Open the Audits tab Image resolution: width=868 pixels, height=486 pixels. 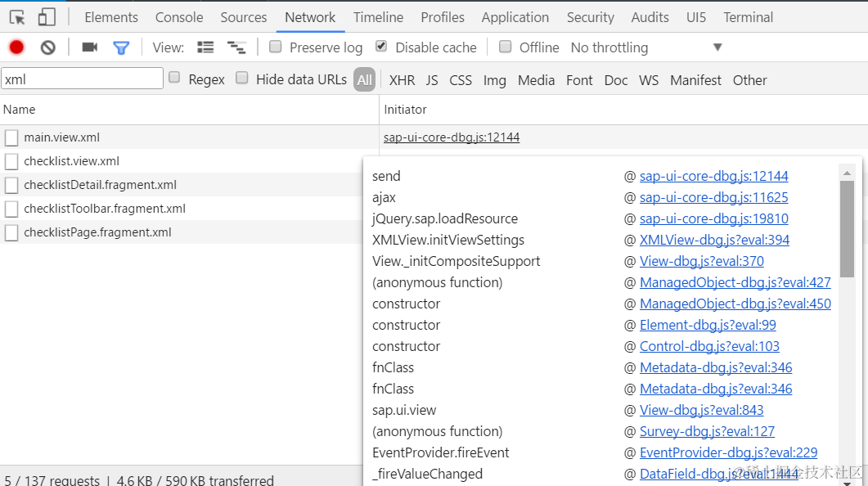pos(650,17)
